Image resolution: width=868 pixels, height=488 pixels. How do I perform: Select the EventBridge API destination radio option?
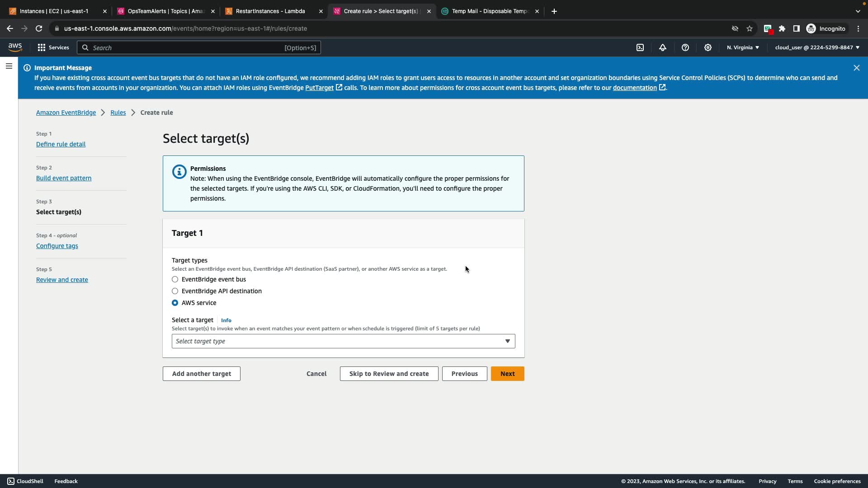175,291
